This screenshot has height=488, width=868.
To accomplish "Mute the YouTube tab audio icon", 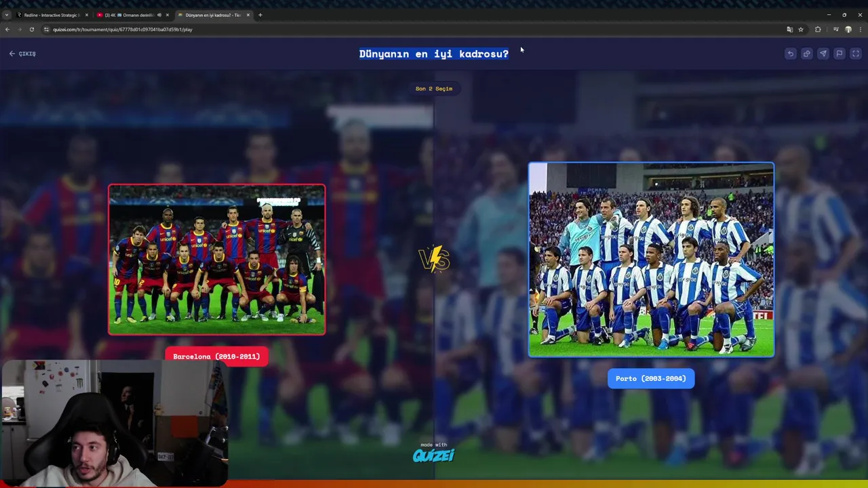I will (x=159, y=15).
